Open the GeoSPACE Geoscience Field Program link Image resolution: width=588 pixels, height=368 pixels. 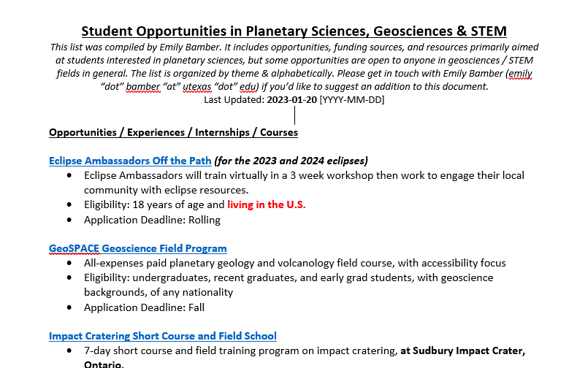(137, 248)
